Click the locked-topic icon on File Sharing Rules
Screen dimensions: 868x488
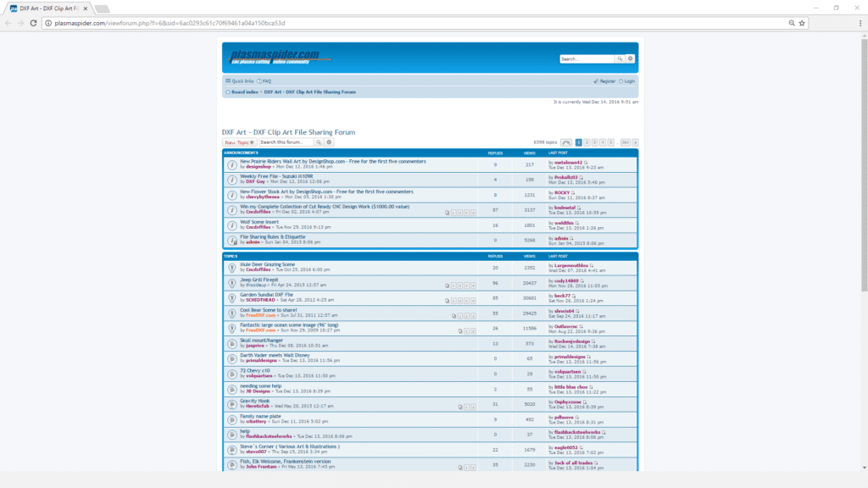pos(231,240)
